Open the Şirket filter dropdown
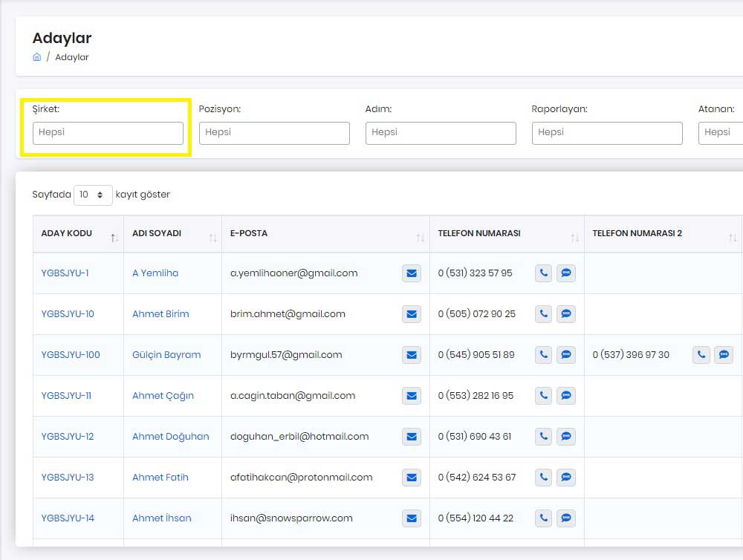Screen dimensions: 743x560 [108, 133]
